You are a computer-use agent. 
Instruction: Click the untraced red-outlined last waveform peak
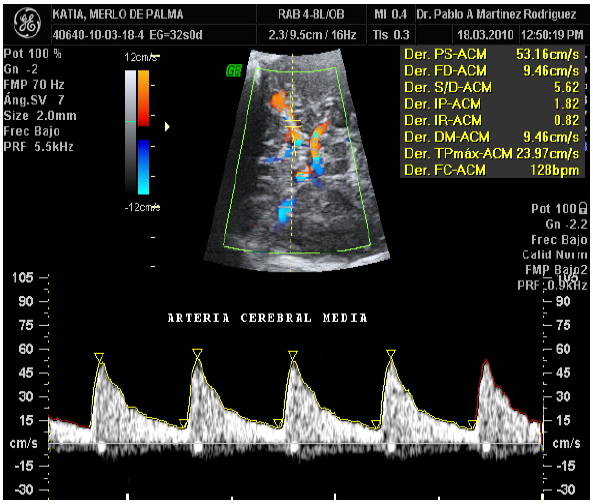(x=486, y=363)
